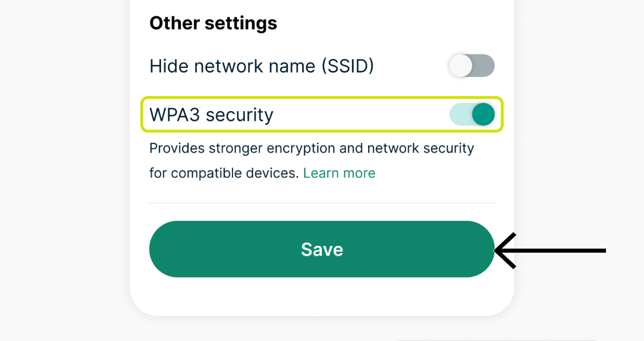Click the word "Save" on the button
Image resolution: width=644 pixels, height=341 pixels.
tap(322, 249)
